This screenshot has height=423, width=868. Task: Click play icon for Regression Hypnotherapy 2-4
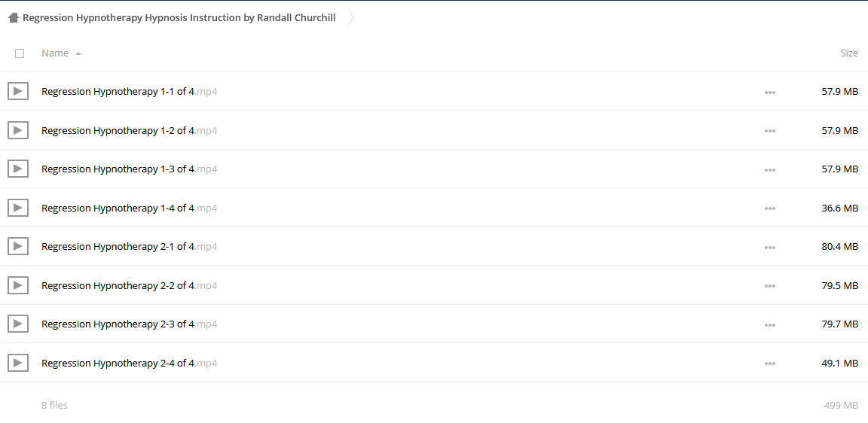[x=18, y=363]
